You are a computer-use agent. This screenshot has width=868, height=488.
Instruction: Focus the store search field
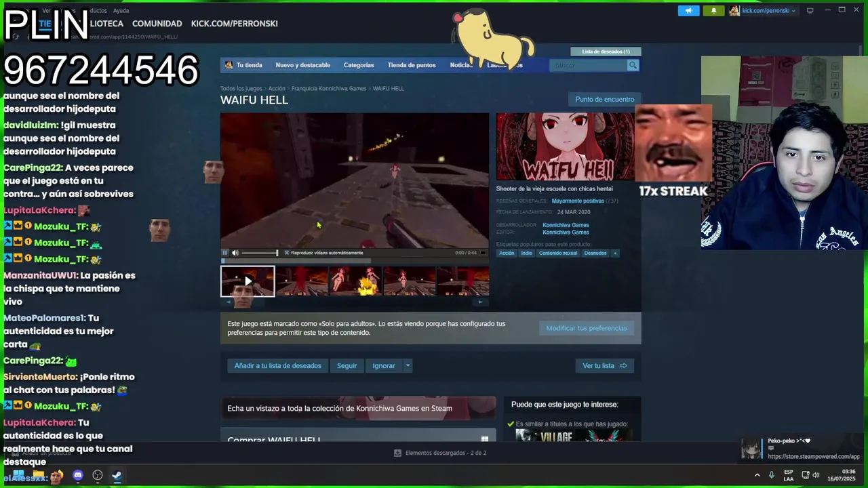pos(589,65)
